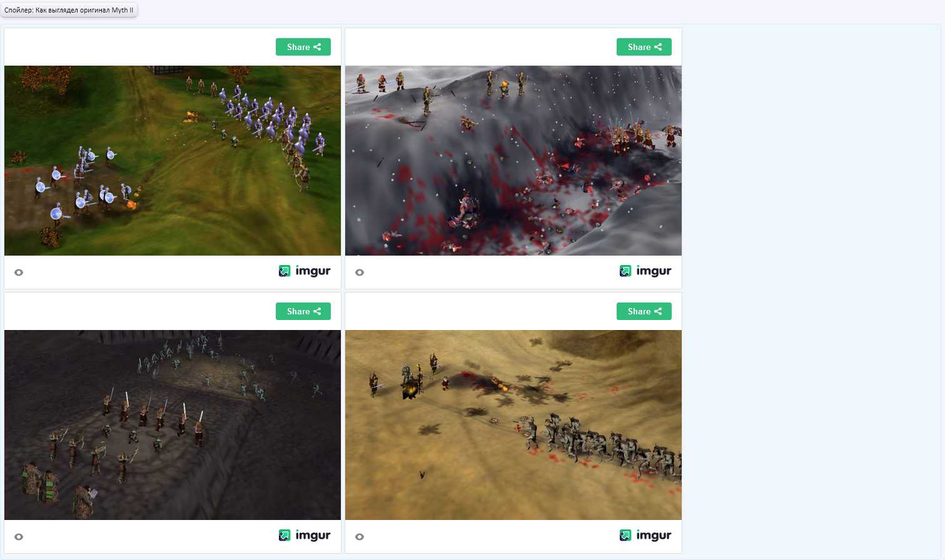
Task: Click green imgur arrow icon below dark dungeon image
Action: coord(285,535)
